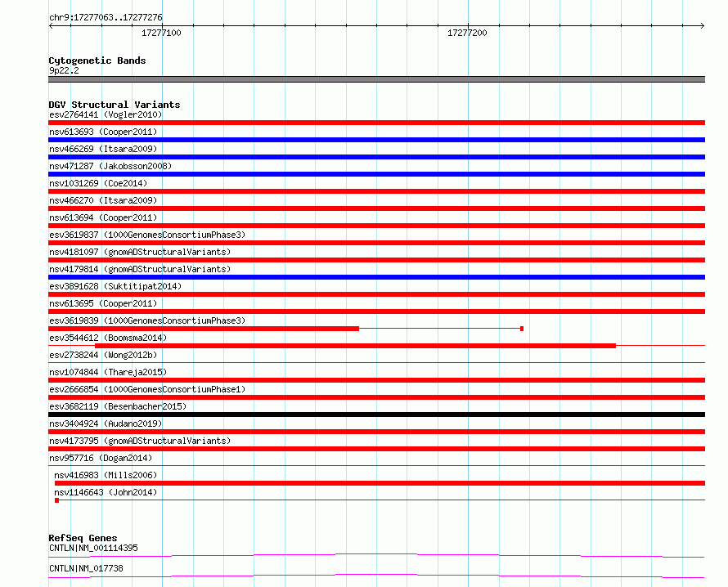Click the chr9:17277063..17277276 region label
Image resolution: width=728 pixels, height=587 pixels.
[x=106, y=17]
